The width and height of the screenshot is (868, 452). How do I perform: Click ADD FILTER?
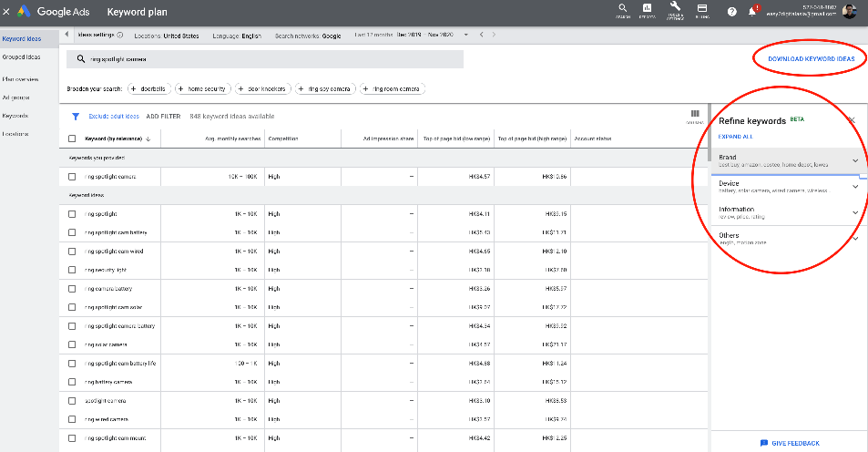pyautogui.click(x=163, y=117)
